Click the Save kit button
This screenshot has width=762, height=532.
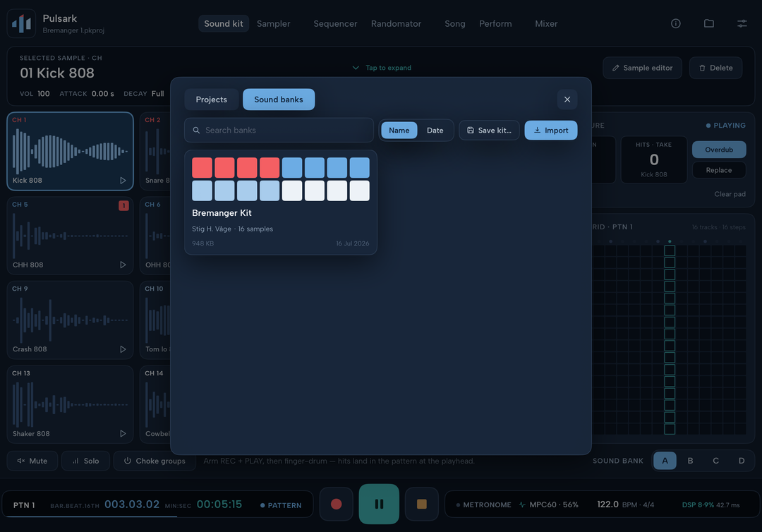tap(490, 131)
